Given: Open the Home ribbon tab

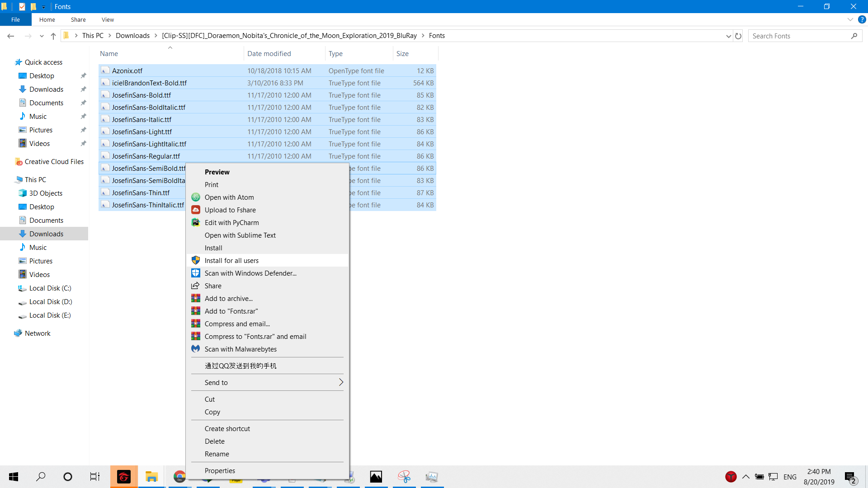Looking at the screenshot, I should 47,19.
